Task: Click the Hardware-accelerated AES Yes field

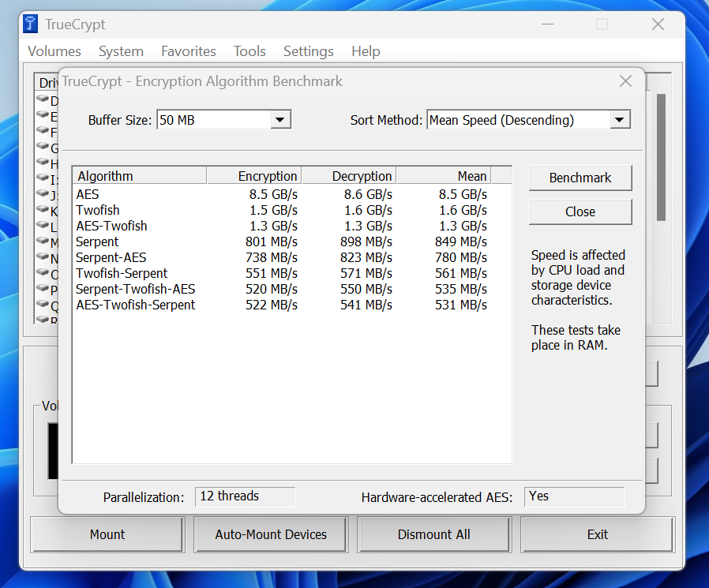Action: click(574, 496)
